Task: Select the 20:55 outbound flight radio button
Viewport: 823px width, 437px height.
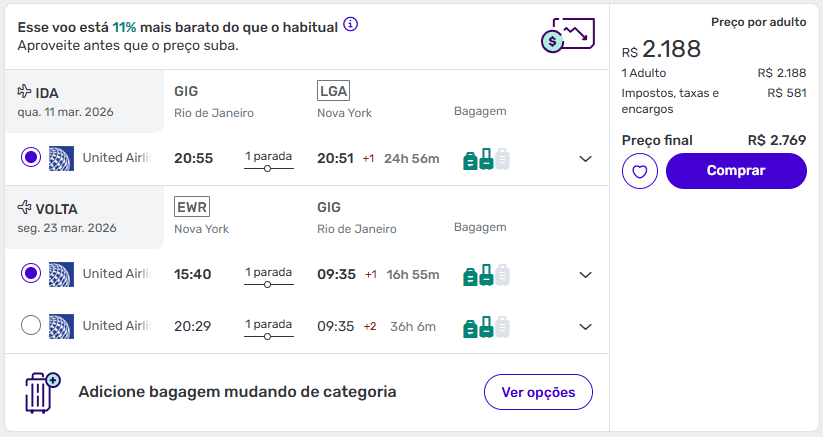Action: click(x=31, y=157)
